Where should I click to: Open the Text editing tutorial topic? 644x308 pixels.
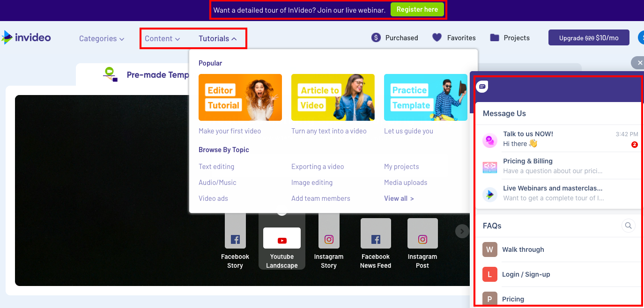pos(216,167)
